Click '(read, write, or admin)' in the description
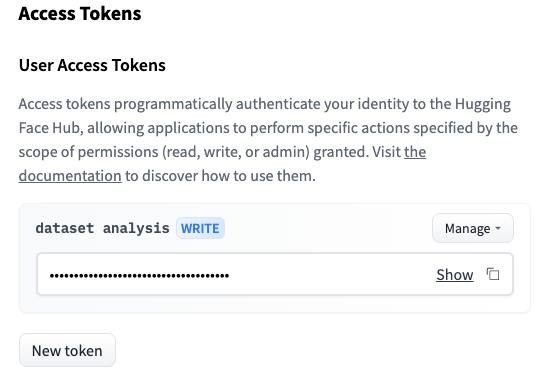Screen dimensions: 544x381 pos(236,152)
